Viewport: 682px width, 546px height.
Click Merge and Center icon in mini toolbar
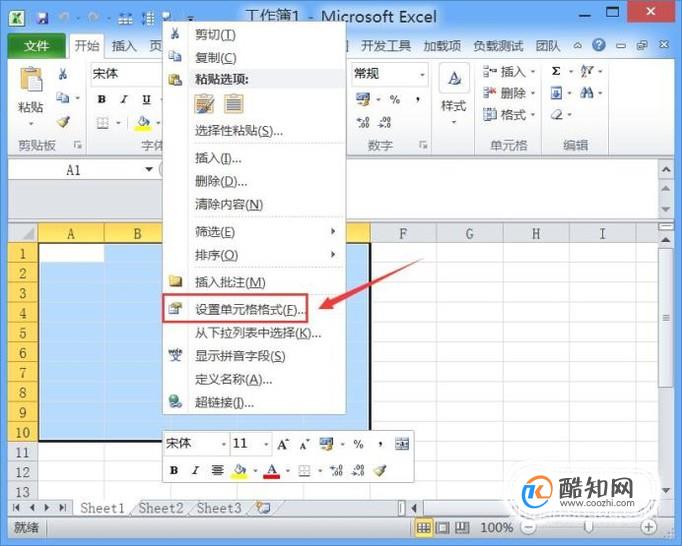402,444
